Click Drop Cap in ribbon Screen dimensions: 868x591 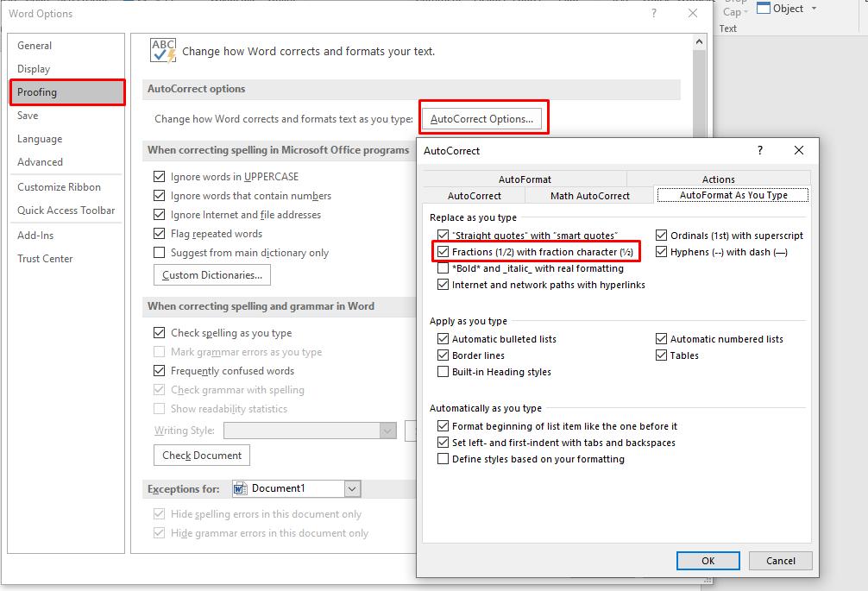(734, 8)
